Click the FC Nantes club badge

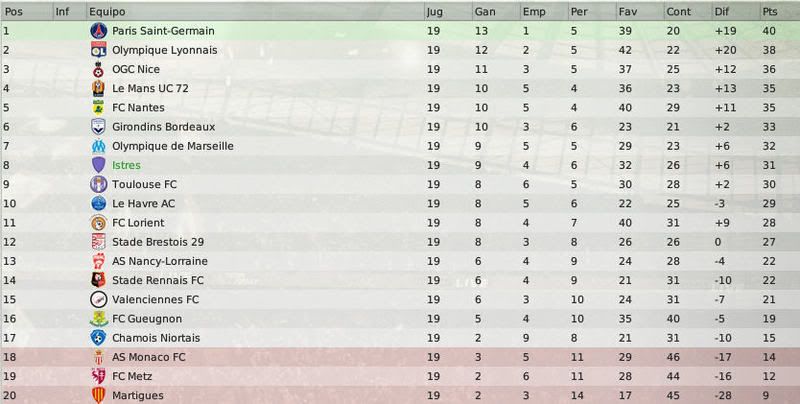[98, 108]
